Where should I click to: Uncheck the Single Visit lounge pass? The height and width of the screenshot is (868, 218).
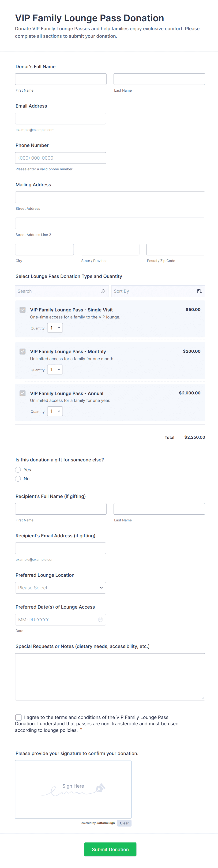point(22,309)
